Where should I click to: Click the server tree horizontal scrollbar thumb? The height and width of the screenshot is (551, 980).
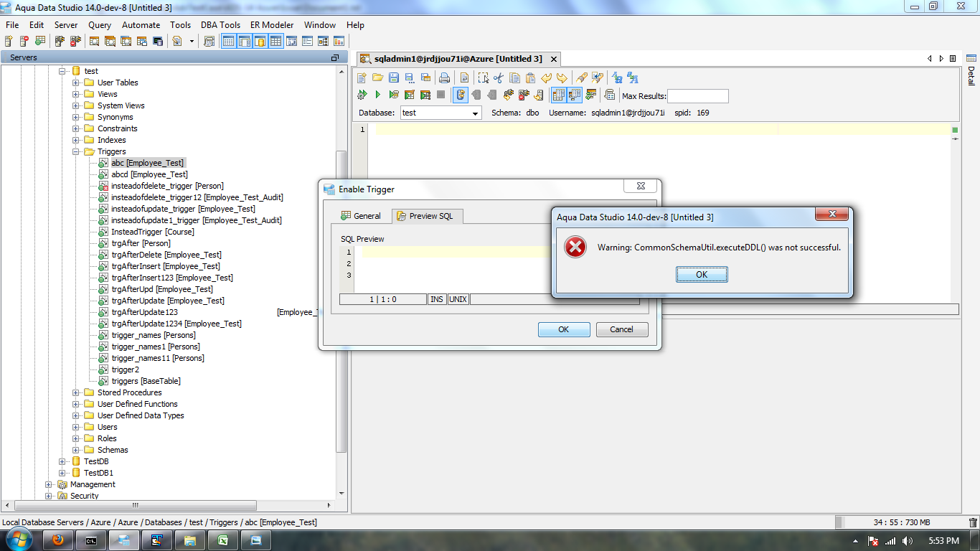click(134, 505)
